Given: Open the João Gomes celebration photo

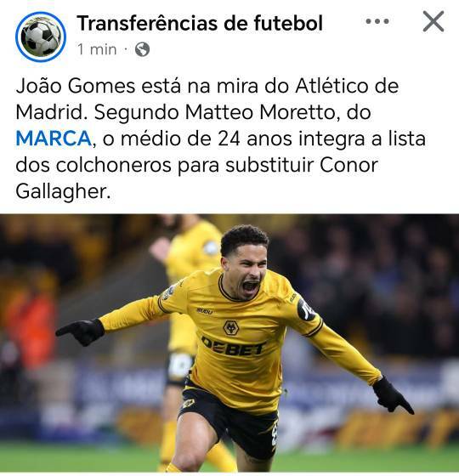Looking at the screenshot, I should pyautogui.click(x=229, y=343).
